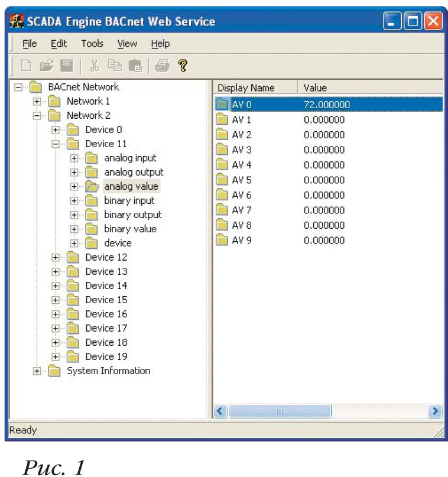Click the Copy toolbar icon
The width and height of the screenshot is (448, 477).
point(115,66)
